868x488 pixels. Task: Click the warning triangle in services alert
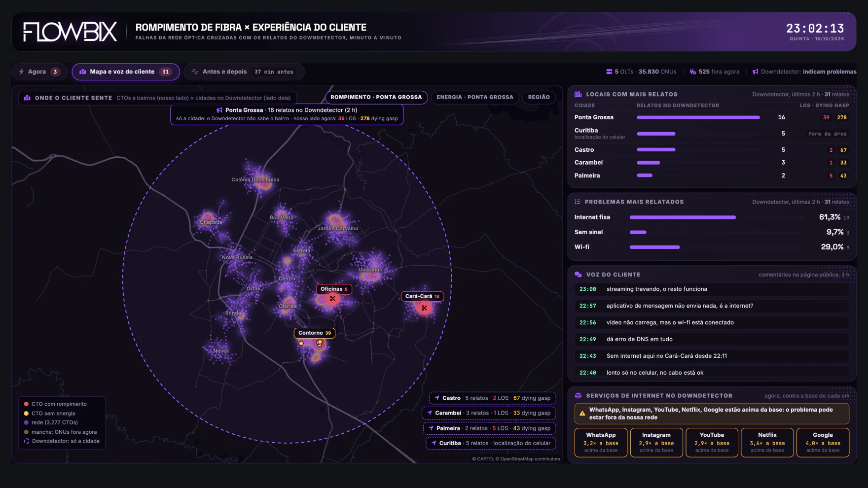pos(582,414)
